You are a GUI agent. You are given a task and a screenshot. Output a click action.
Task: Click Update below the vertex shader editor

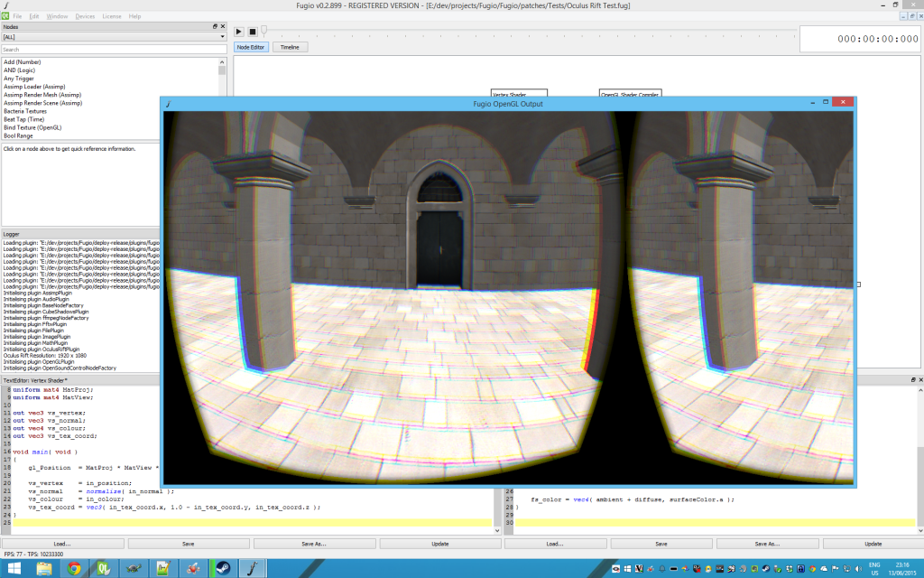coord(440,543)
